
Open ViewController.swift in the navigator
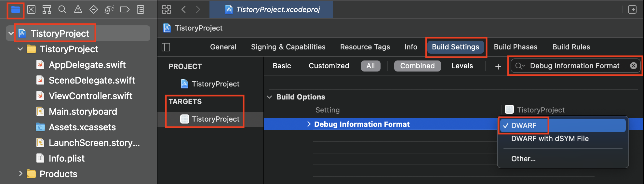[x=90, y=96]
